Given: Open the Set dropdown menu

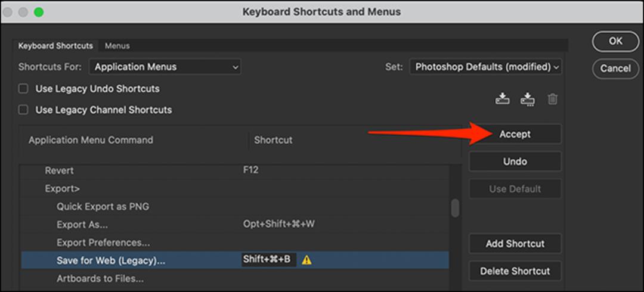Looking at the screenshot, I should pos(485,67).
